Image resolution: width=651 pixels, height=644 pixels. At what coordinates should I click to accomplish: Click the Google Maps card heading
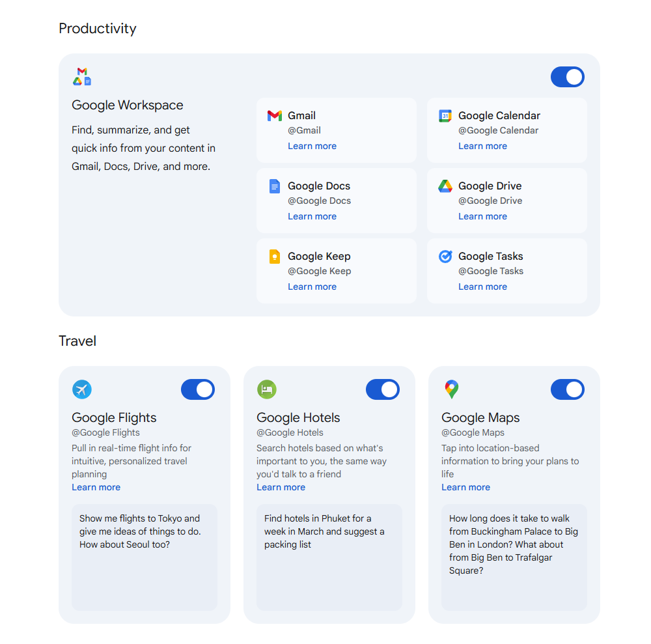[x=480, y=417]
